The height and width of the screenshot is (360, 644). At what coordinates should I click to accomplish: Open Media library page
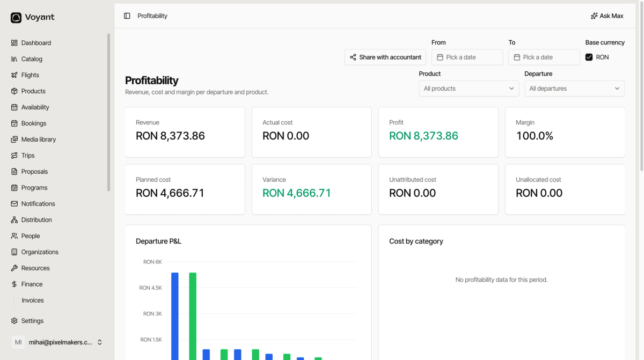39,139
